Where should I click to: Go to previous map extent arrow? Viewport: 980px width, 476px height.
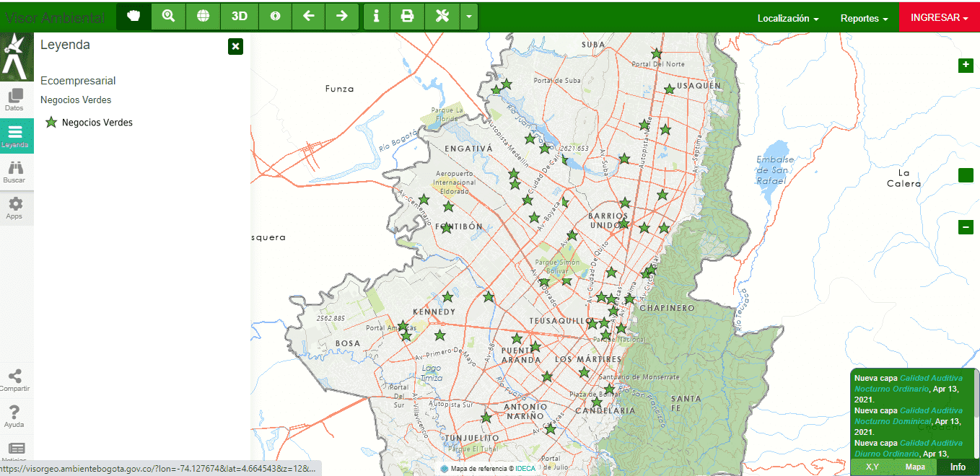[308, 17]
